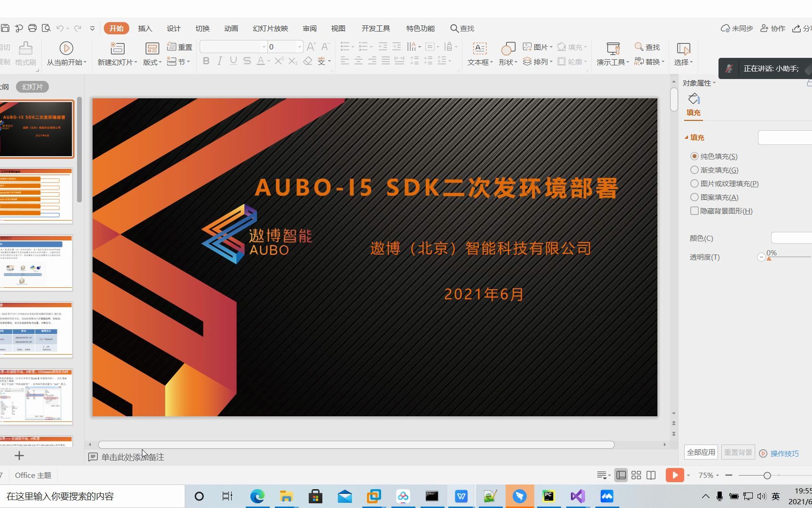Open the Review (审阅) tab
This screenshot has height=508, width=812.
pos(310,28)
